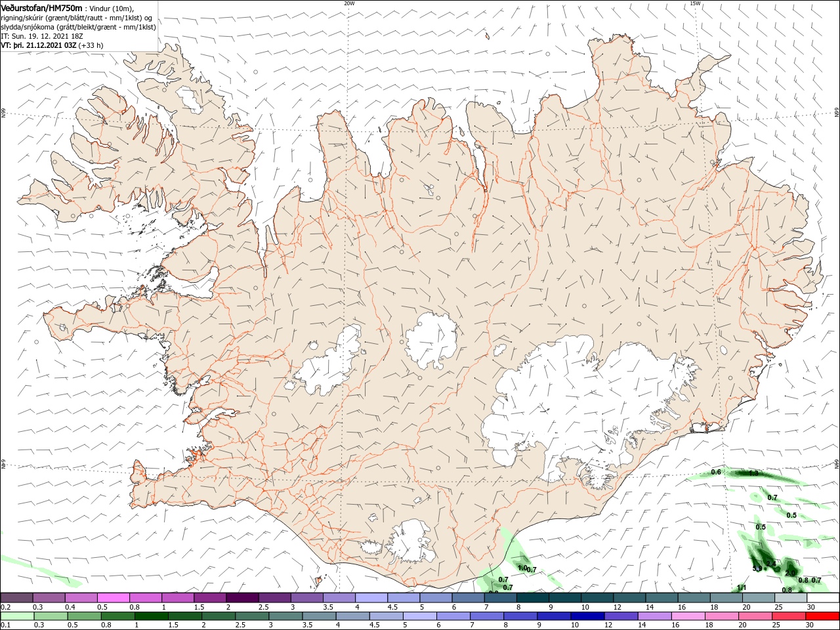Viewport: 840px width, 630px height.
Task: Click the 'rigning/skúrir' legend description line
Action: [77, 18]
